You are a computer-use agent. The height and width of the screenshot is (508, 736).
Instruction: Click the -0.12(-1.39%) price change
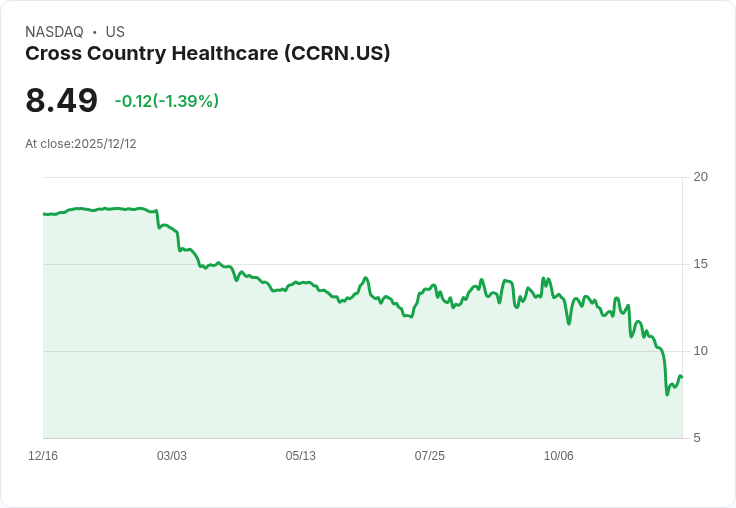167,101
